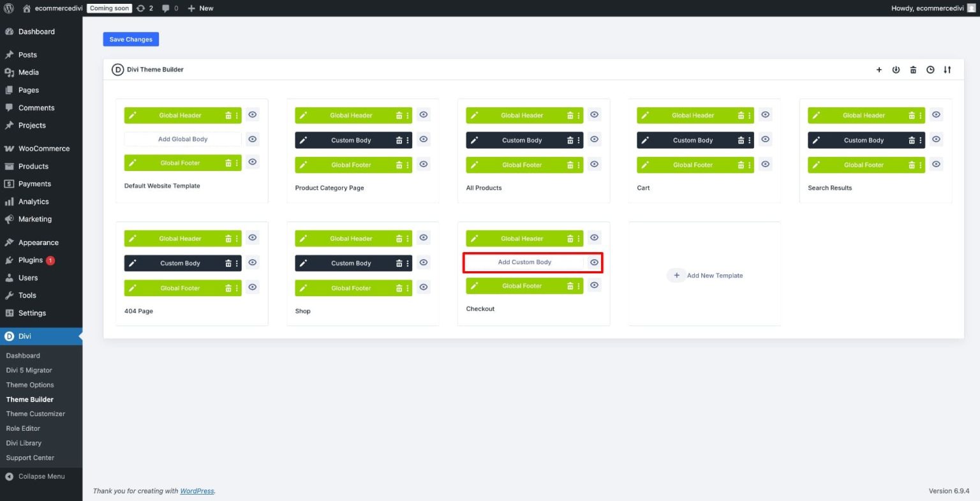This screenshot has width=980, height=501.
Task: Click Add Global Body in Default Website Template
Action: (183, 139)
